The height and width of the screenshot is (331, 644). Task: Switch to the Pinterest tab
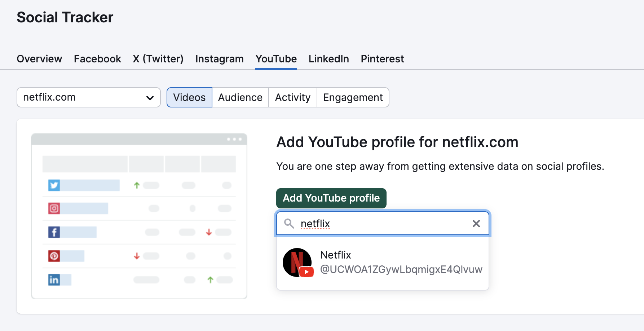tap(382, 59)
